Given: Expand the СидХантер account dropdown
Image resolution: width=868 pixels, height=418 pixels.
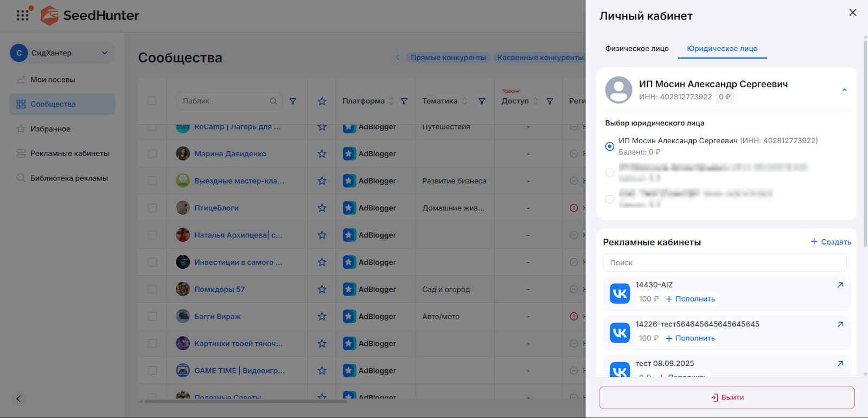Looking at the screenshot, I should pyautogui.click(x=105, y=53).
